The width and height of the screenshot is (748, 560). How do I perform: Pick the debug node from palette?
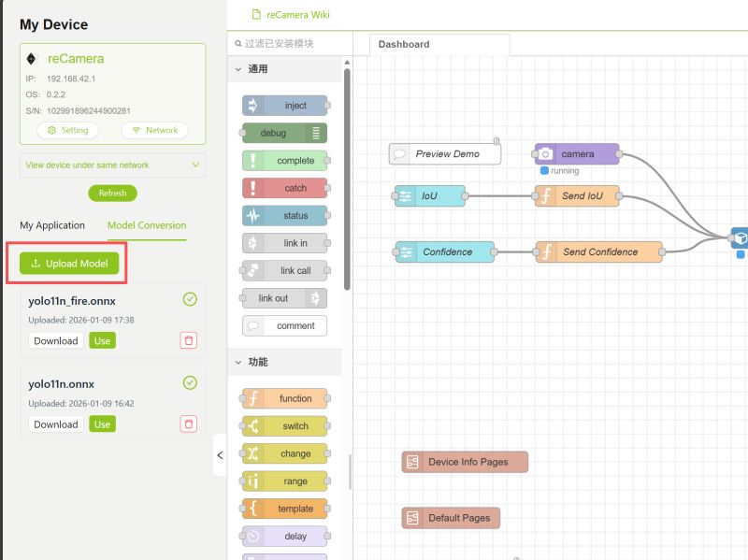pos(283,133)
